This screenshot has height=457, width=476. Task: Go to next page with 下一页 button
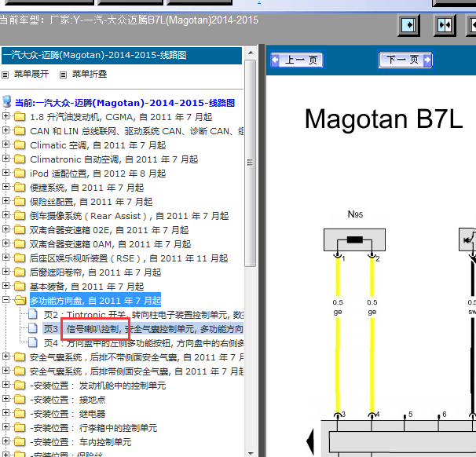point(405,60)
